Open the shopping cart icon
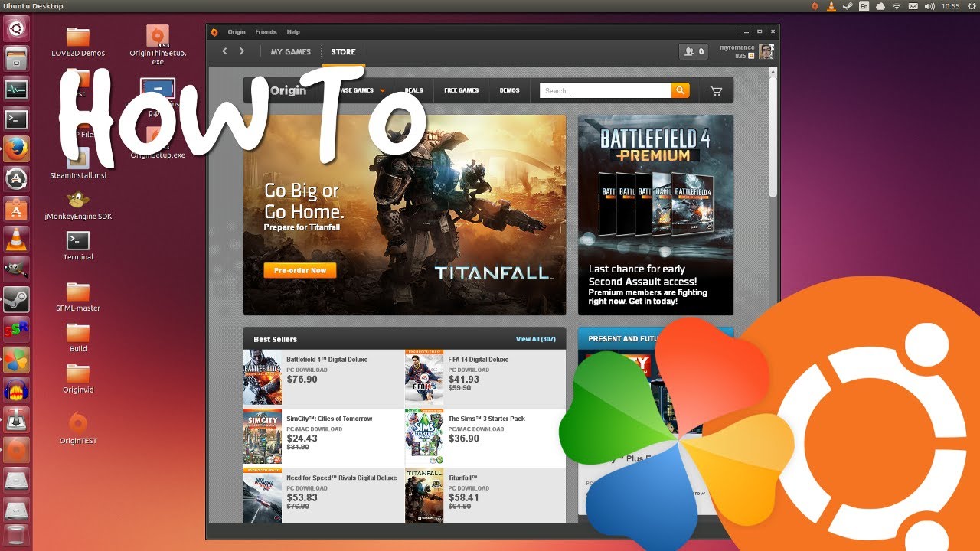The height and width of the screenshot is (551, 980). pos(716,91)
